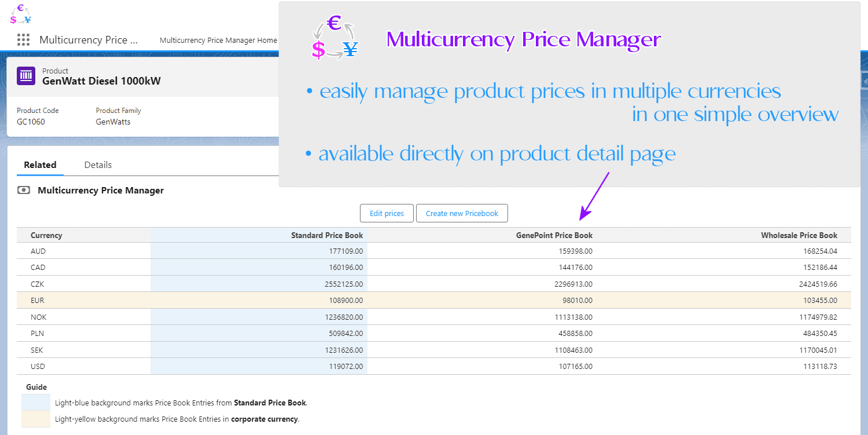Screen dimensions: 868x435
Task: Open Multicurrency Price Manager Home tab
Action: pos(218,41)
